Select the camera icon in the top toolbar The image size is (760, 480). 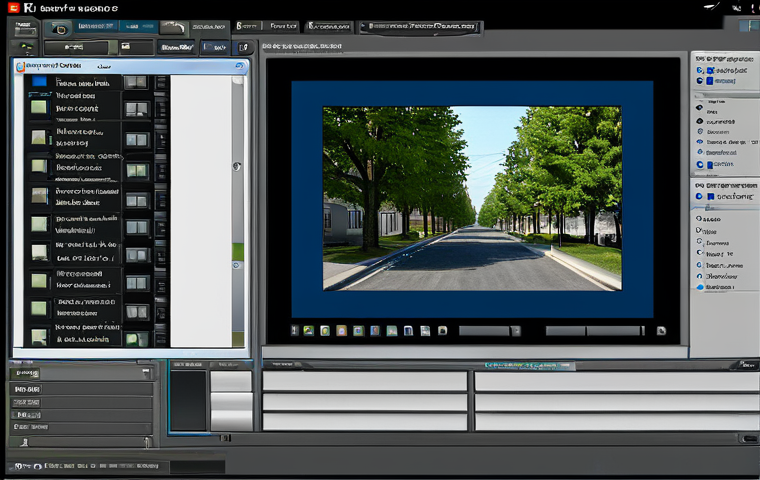(x=59, y=29)
